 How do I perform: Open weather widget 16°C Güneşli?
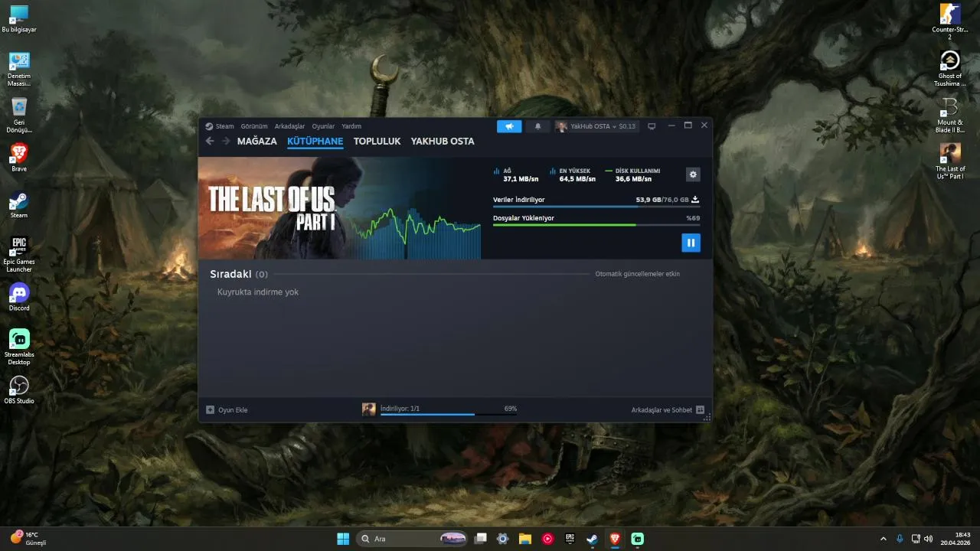pos(29,539)
